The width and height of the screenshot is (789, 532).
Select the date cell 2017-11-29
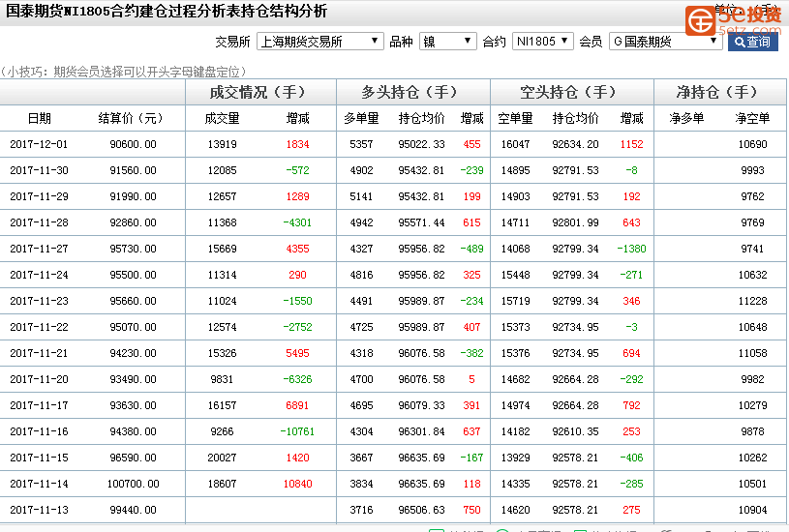(39, 196)
